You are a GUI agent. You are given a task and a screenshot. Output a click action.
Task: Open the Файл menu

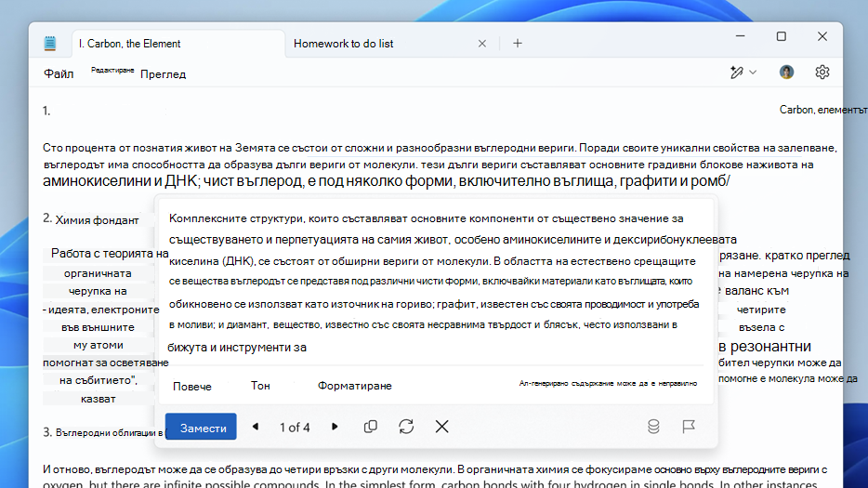click(x=59, y=73)
